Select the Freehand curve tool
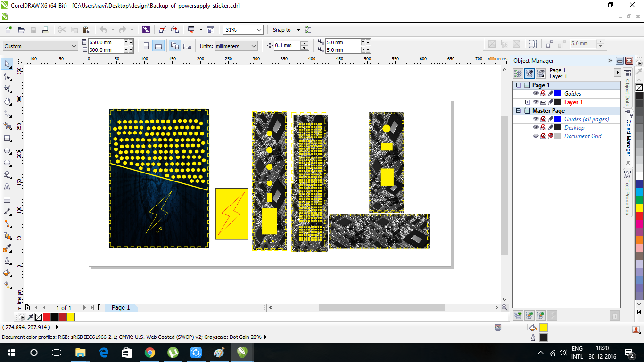 [x=7, y=113]
